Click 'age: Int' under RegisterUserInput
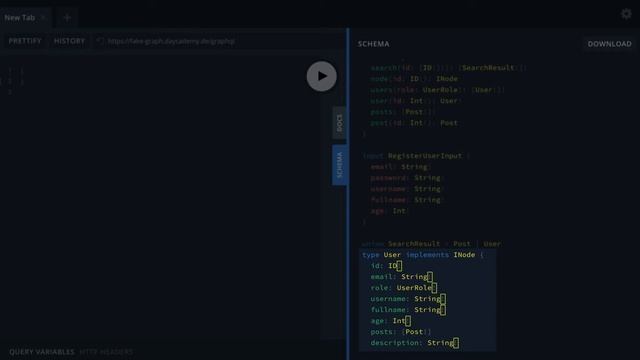 389,211
